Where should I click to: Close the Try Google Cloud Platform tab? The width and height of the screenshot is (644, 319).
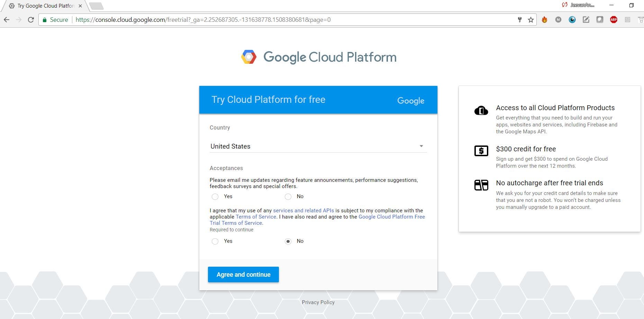[x=80, y=6]
